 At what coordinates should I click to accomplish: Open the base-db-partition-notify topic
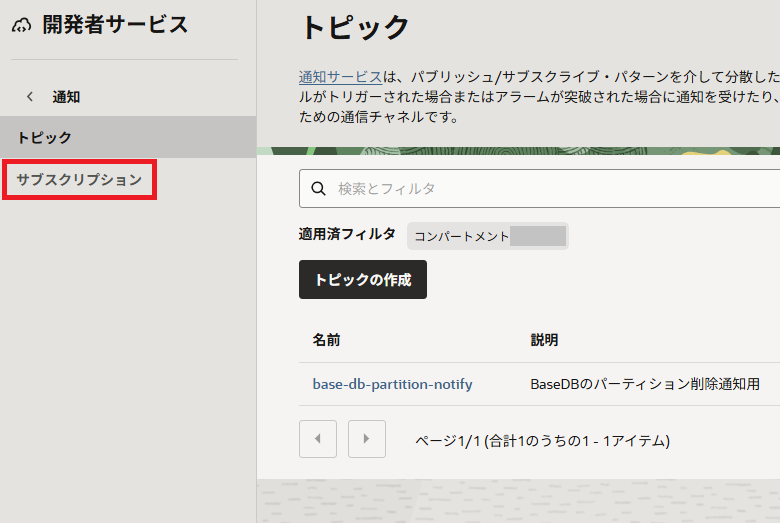pos(392,384)
